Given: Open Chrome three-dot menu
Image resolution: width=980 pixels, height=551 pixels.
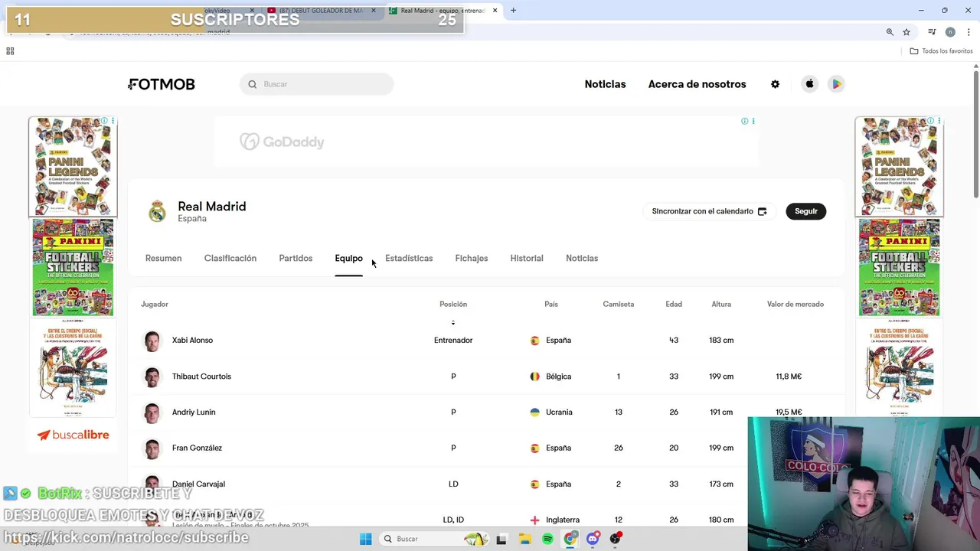Looking at the screenshot, I should [x=969, y=32].
